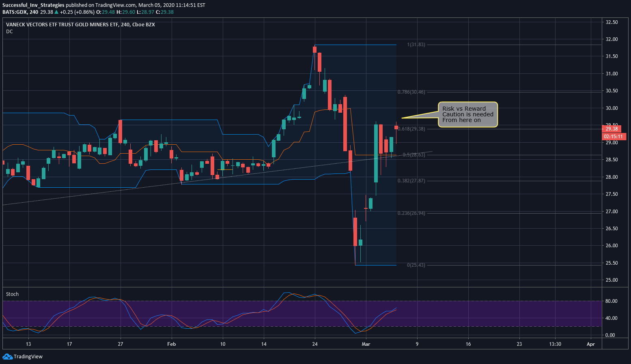Click the 27 date label on the time axis

121,344
